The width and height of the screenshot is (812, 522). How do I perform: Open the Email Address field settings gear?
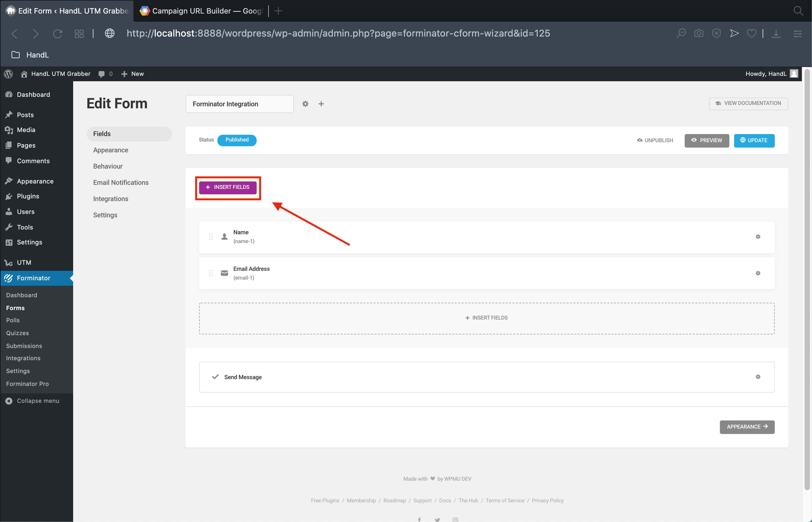758,273
